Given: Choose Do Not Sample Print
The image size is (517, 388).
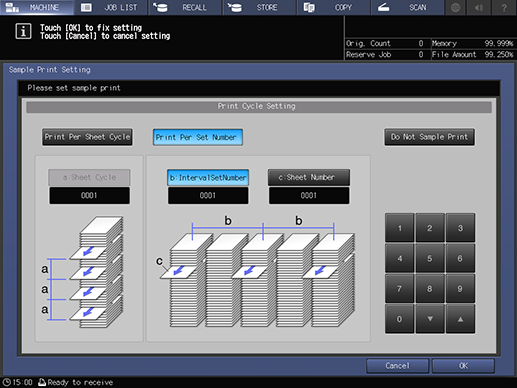Looking at the screenshot, I should click(429, 137).
